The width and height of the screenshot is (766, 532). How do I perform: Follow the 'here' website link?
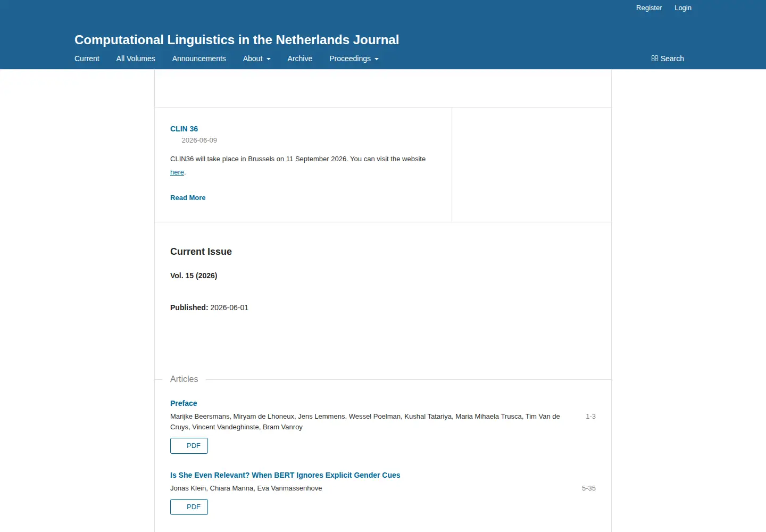177,172
